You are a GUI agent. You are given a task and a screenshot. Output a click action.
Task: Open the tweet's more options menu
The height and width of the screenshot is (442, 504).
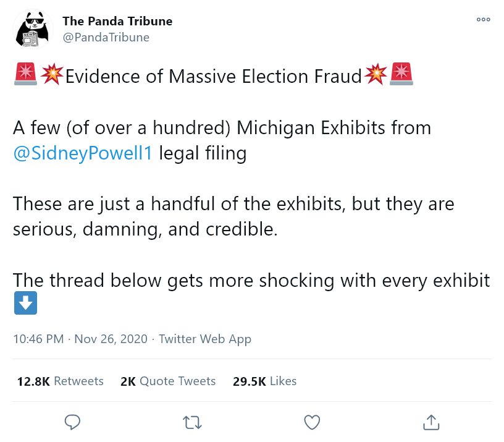coord(483,20)
